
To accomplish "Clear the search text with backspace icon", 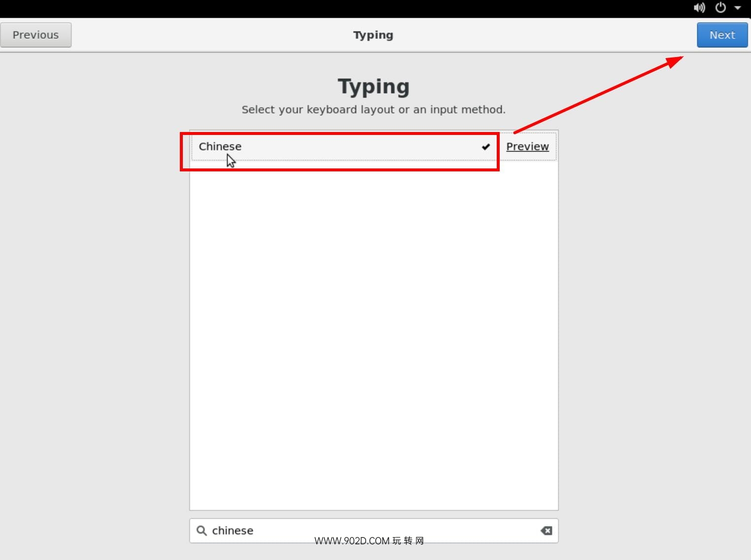I will point(546,530).
